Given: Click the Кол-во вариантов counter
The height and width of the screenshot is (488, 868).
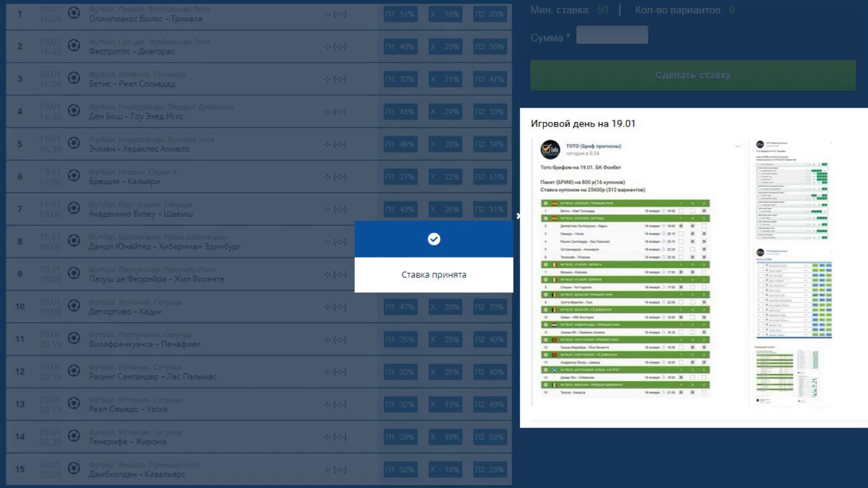Looking at the screenshot, I should pos(685,10).
